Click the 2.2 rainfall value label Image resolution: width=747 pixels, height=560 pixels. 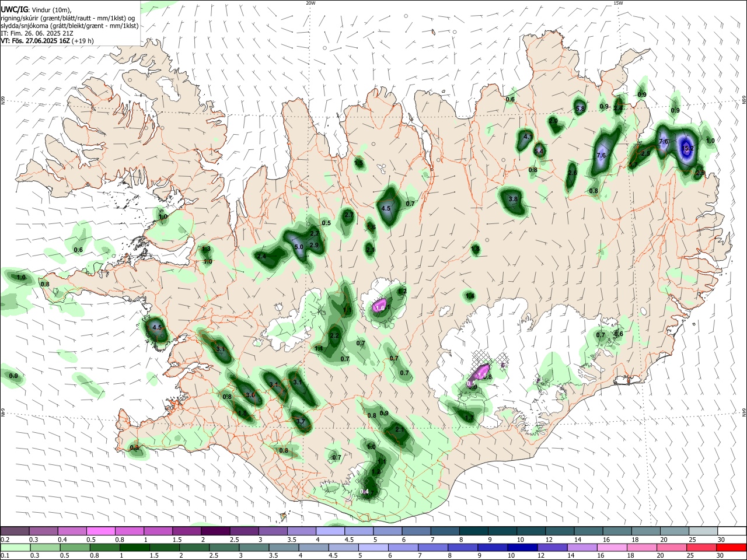pos(334,336)
